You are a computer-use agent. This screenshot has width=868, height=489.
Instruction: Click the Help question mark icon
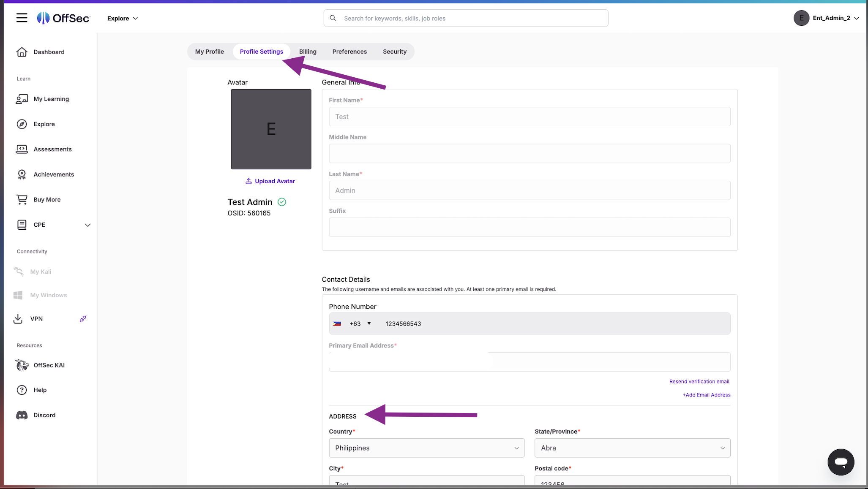coord(22,390)
